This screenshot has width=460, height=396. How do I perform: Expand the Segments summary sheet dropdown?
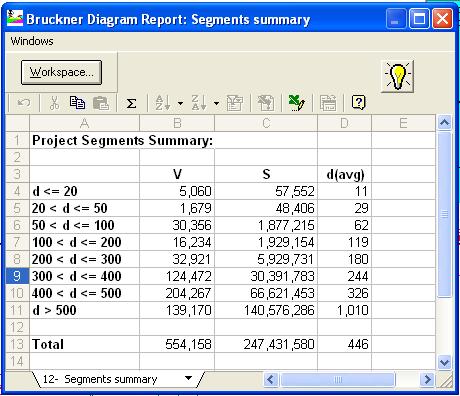coord(189,378)
